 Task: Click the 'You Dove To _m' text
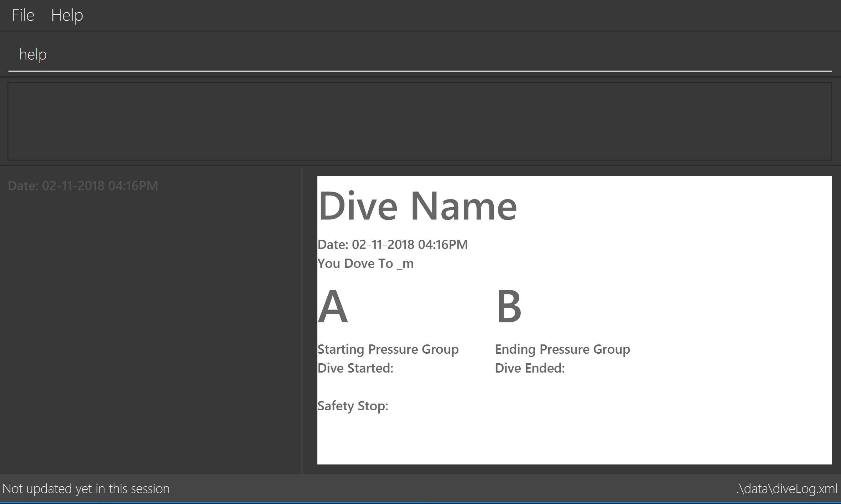[x=365, y=264]
